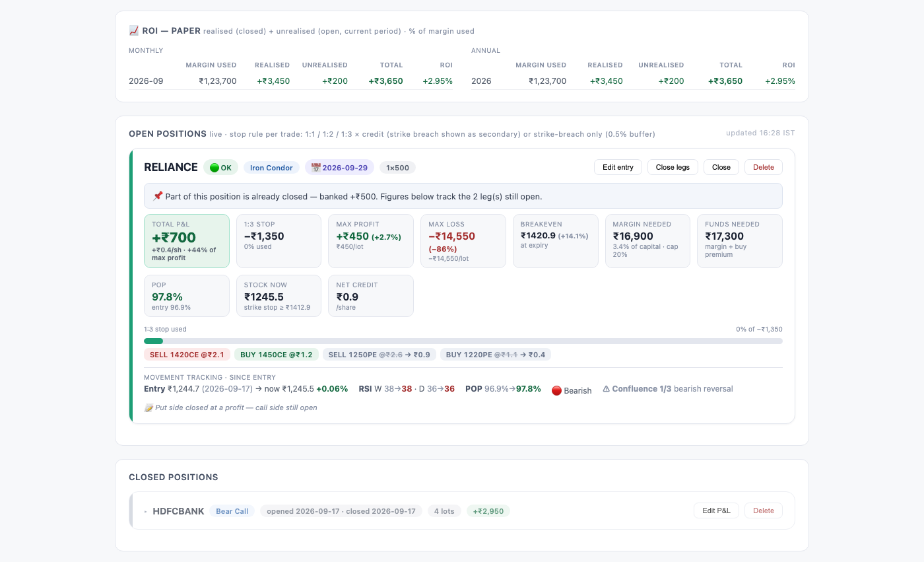Expand the HDFCBANK closed position row arrow

click(x=145, y=511)
